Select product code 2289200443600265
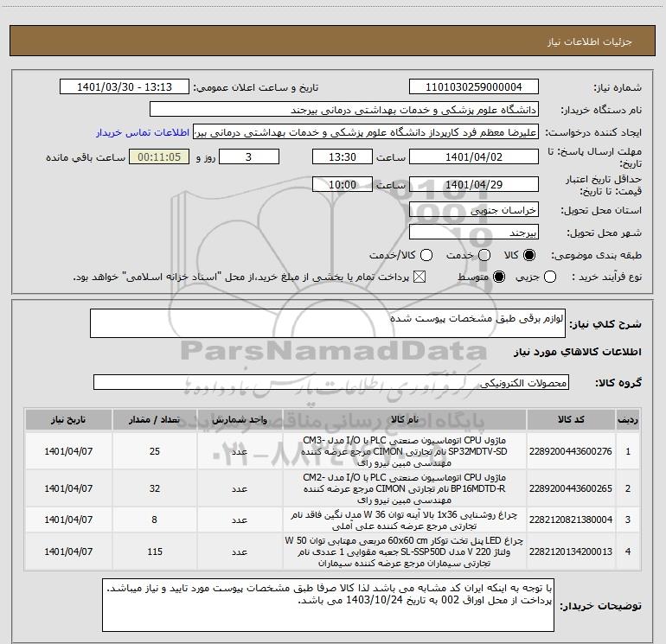Screen dimensions: 666x644 (x=571, y=488)
